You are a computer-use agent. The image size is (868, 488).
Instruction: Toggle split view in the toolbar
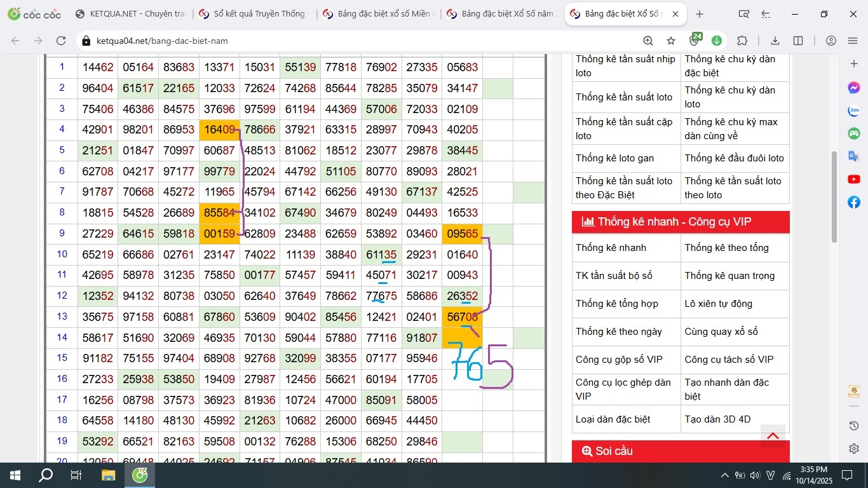click(798, 41)
